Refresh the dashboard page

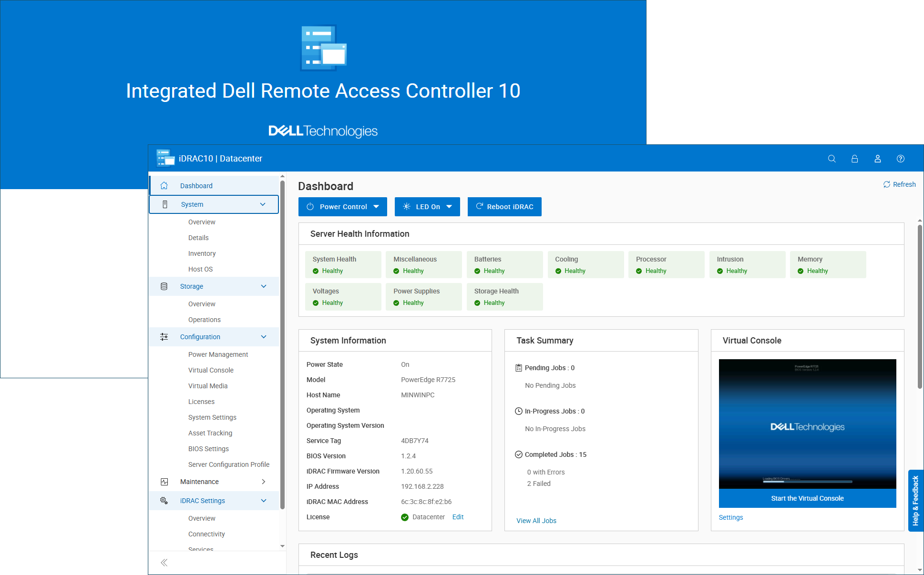coord(899,184)
